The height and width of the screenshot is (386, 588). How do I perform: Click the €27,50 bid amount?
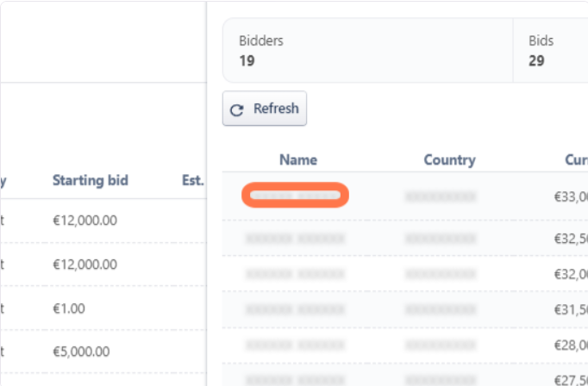(x=571, y=380)
